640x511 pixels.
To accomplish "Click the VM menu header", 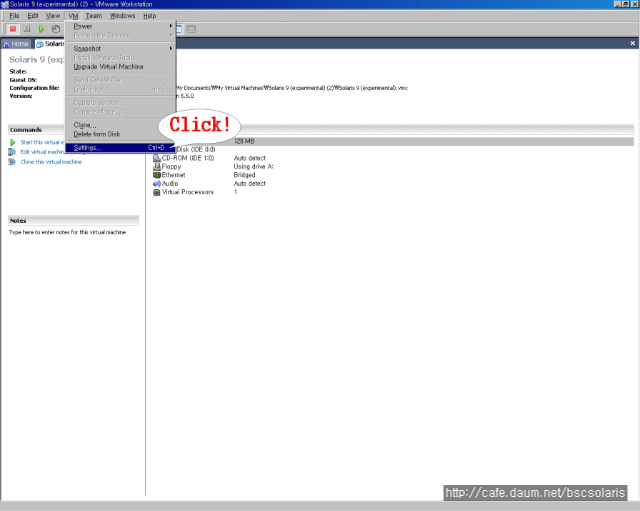I will (x=73, y=16).
